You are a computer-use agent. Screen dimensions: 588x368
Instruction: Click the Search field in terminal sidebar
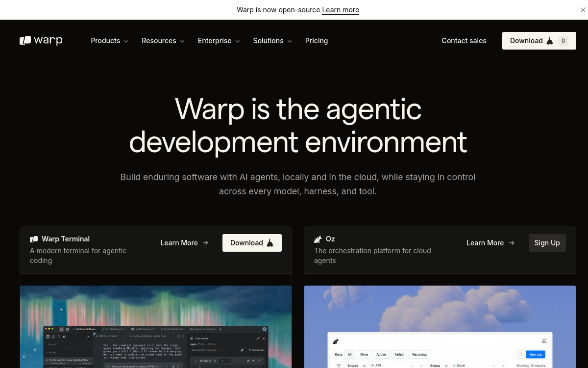[68, 344]
